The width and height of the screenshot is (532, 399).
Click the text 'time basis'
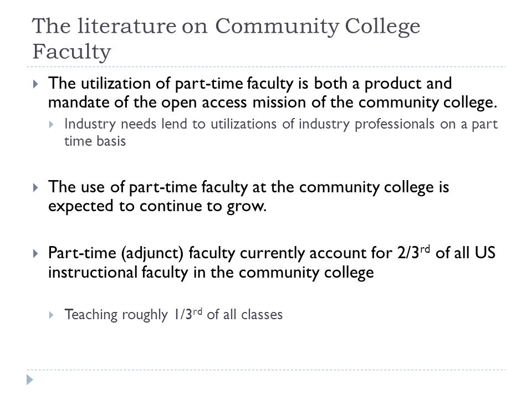[95, 141]
